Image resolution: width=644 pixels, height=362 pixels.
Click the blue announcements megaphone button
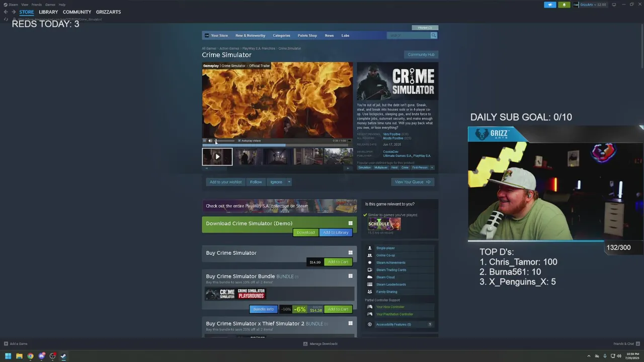pyautogui.click(x=550, y=5)
